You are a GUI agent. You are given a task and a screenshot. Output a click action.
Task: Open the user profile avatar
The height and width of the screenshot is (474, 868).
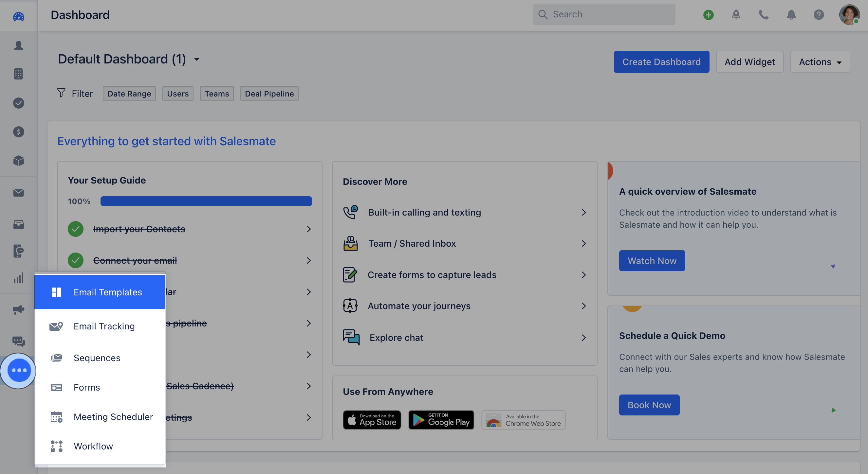[x=849, y=15]
